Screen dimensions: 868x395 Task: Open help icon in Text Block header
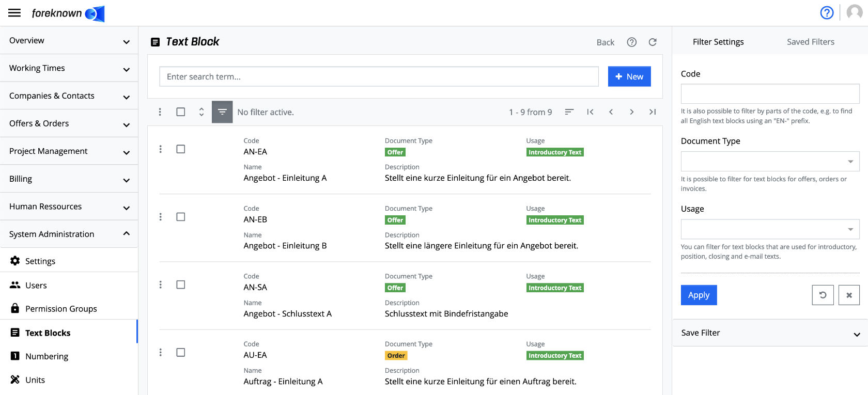pyautogui.click(x=631, y=42)
